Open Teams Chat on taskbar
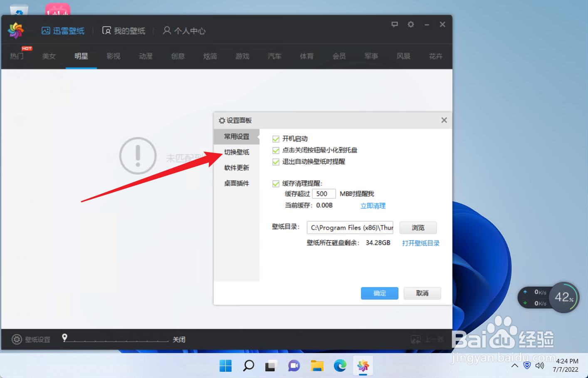 pyautogui.click(x=294, y=366)
